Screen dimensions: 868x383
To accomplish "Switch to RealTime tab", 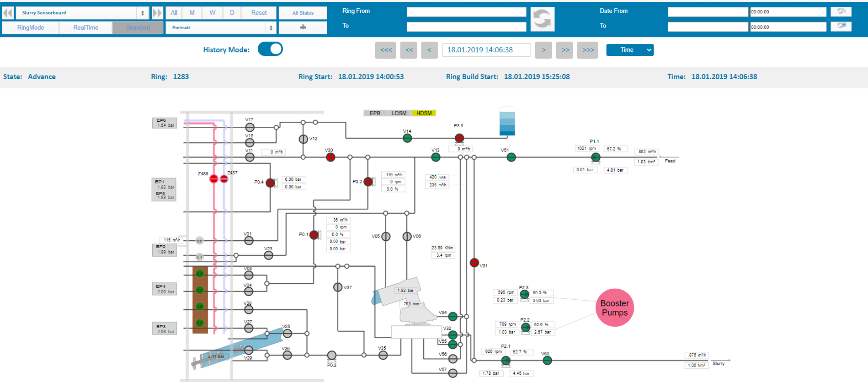I will pyautogui.click(x=85, y=27).
